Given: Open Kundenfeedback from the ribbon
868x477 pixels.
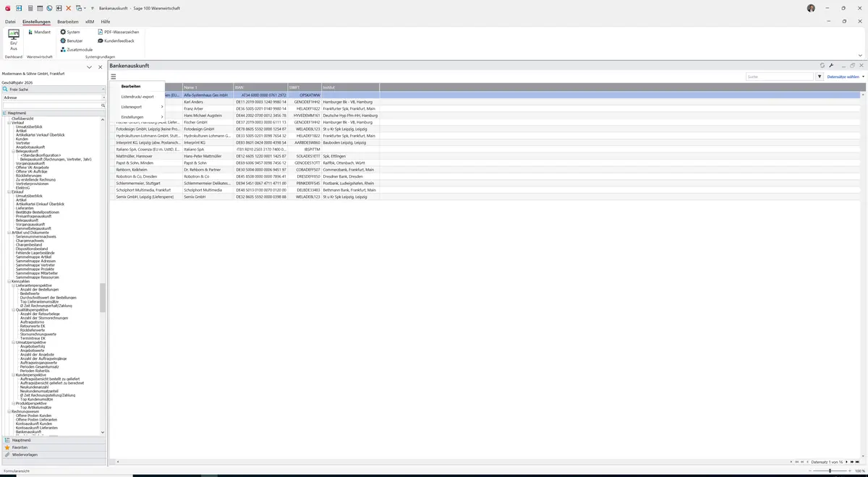Looking at the screenshot, I should [x=116, y=40].
